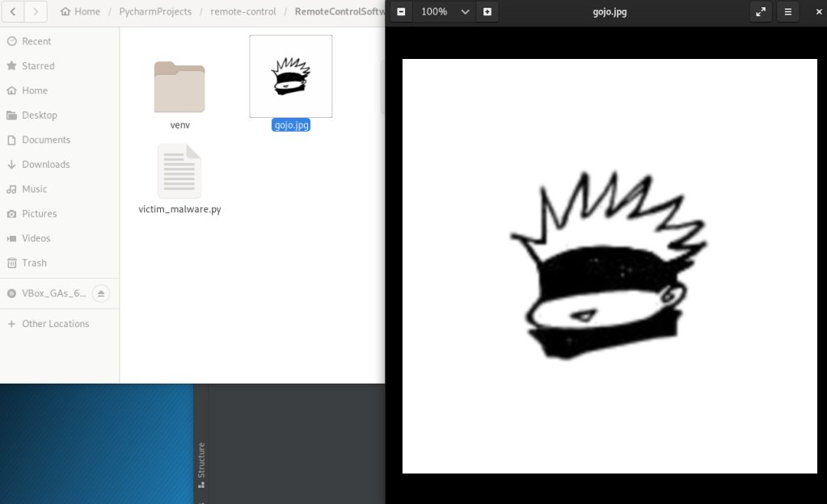827x504 pixels.
Task: Open the image viewer hamburger menu
Action: point(788,12)
